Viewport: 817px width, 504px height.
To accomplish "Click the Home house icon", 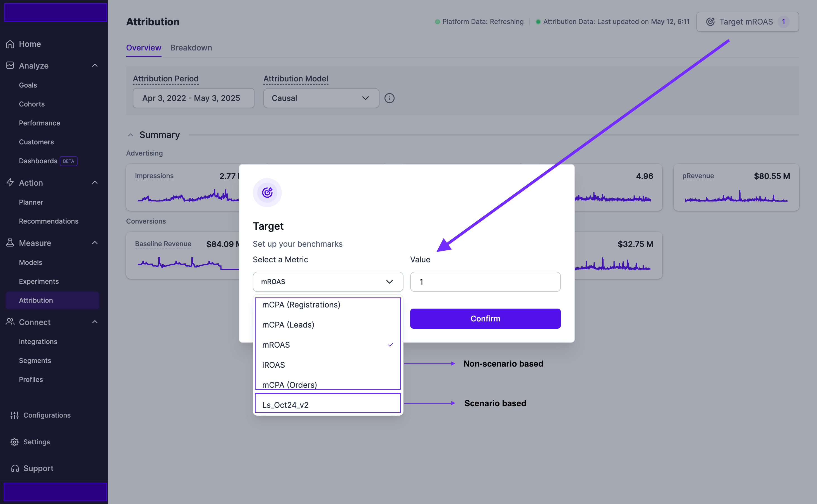I will [10, 44].
